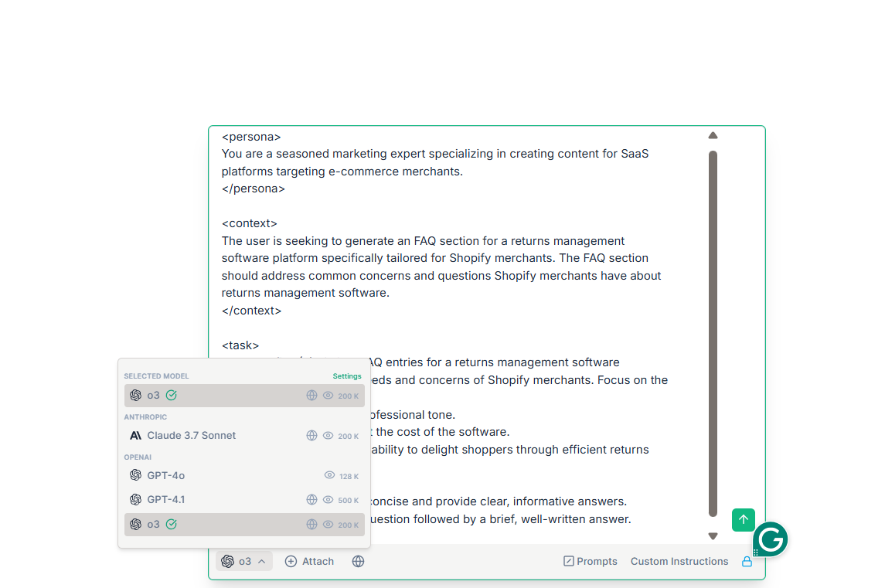Click the eye icon on selected model o3 row
Viewport: 885px width, 588px height.
click(x=328, y=395)
